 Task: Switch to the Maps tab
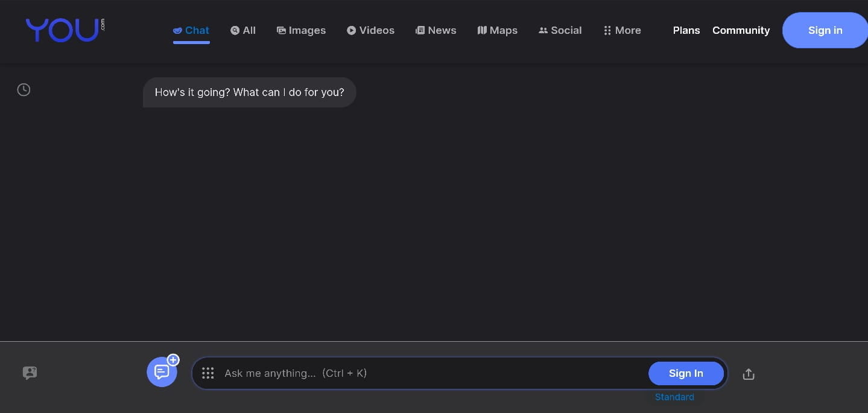(497, 30)
